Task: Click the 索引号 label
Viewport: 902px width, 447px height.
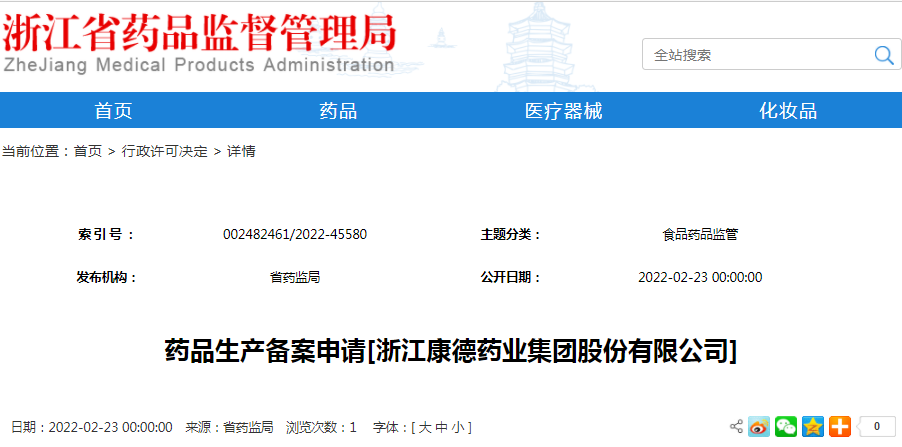Action: pyautogui.click(x=105, y=234)
